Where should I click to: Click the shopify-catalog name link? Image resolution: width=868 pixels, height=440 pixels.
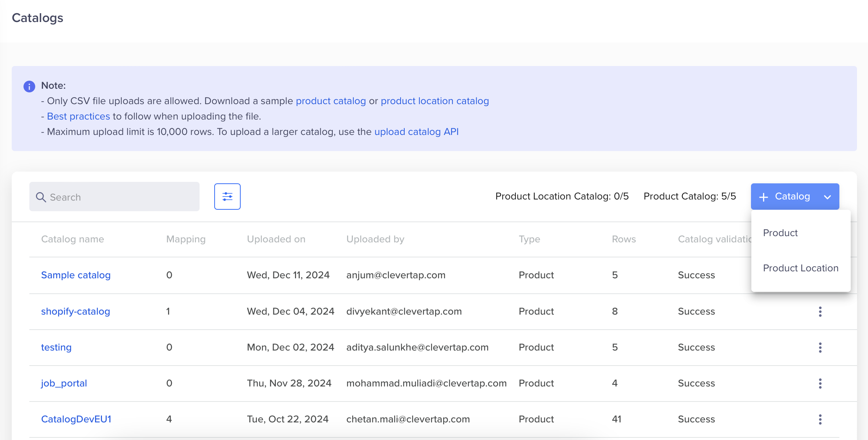point(75,311)
